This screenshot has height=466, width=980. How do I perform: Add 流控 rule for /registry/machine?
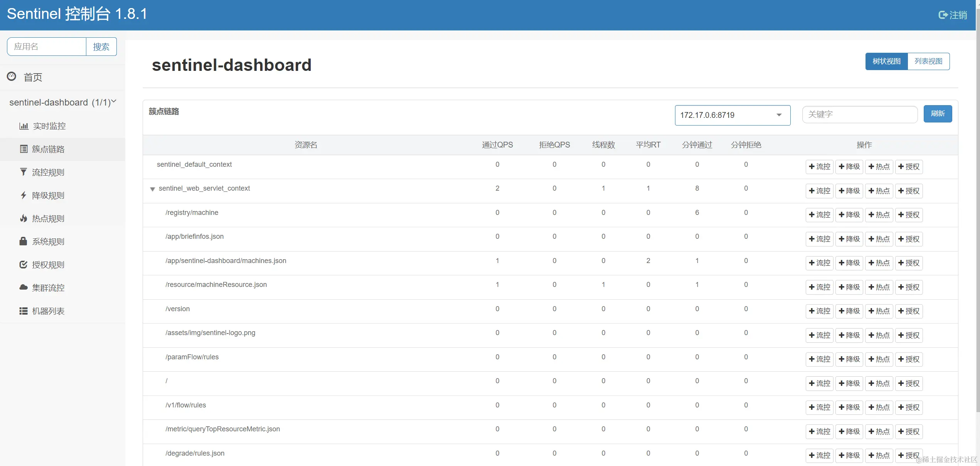(x=819, y=215)
